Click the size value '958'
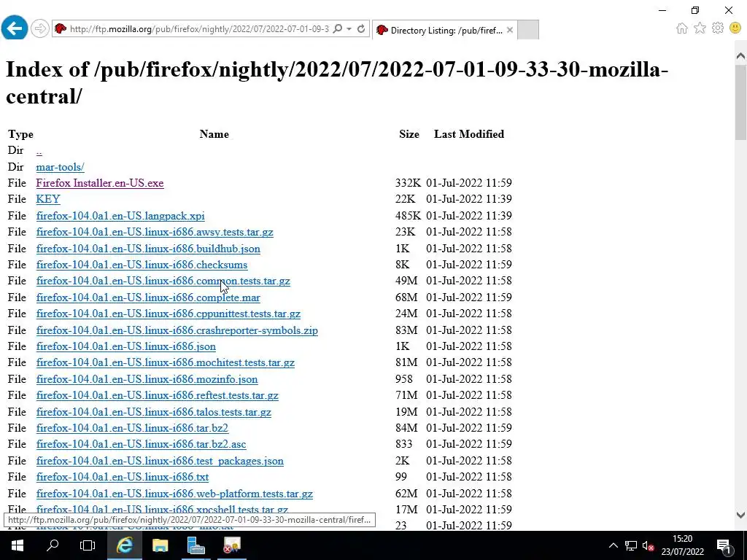 coord(404,379)
